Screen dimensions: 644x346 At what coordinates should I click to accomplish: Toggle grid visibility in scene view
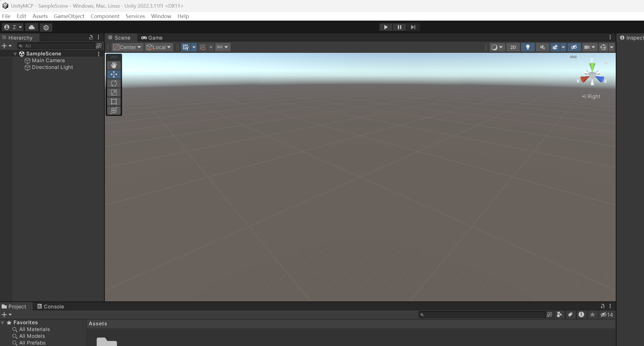(186, 47)
